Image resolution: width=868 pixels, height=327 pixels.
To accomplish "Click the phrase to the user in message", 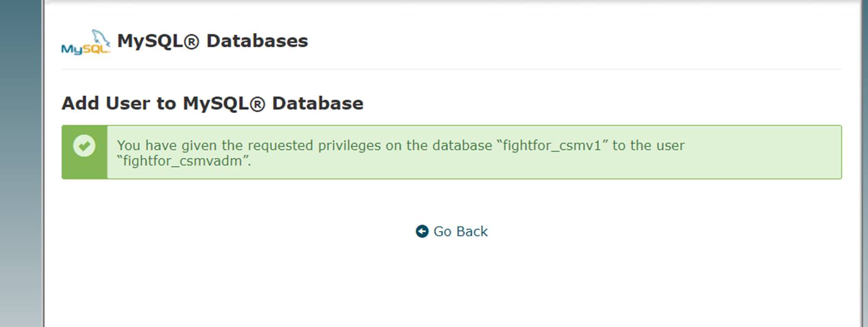I will click(x=648, y=145).
